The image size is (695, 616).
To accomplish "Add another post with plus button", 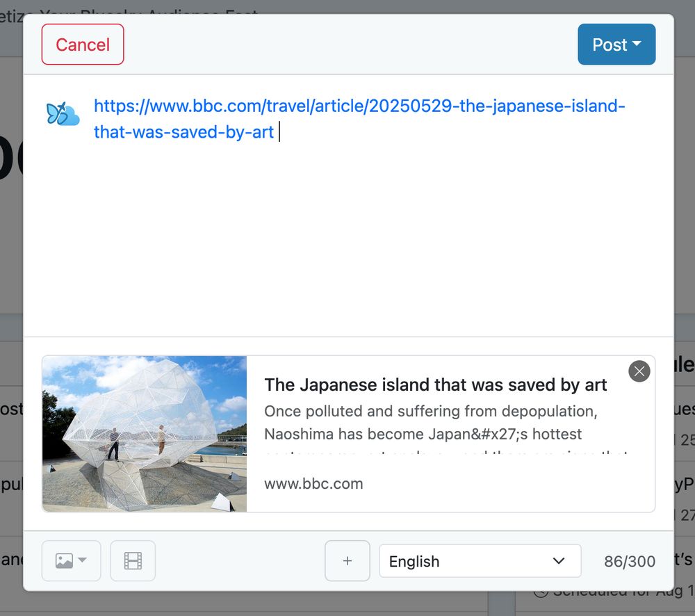I will [x=347, y=560].
